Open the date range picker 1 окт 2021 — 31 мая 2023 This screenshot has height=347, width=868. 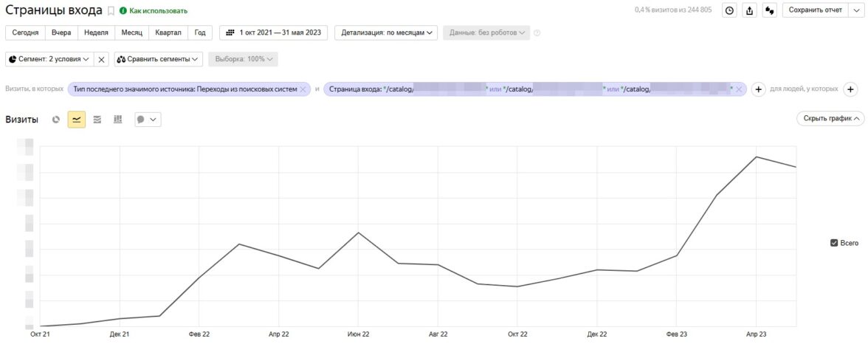[x=273, y=32]
